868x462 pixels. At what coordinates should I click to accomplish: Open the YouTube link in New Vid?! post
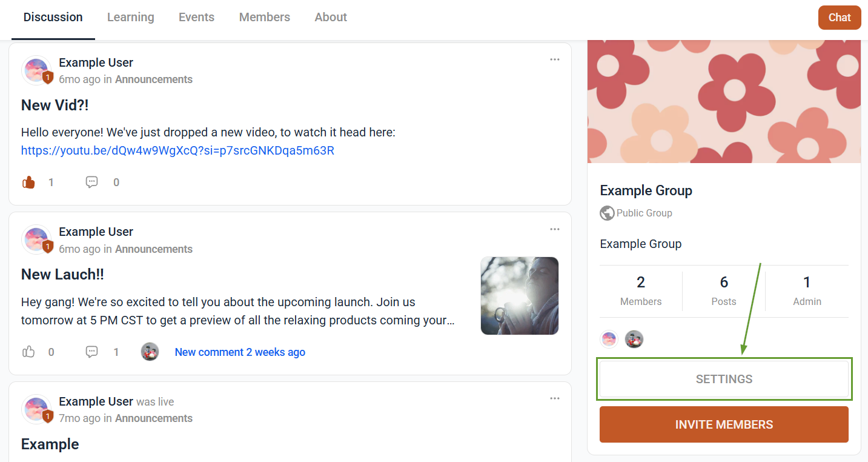177,150
